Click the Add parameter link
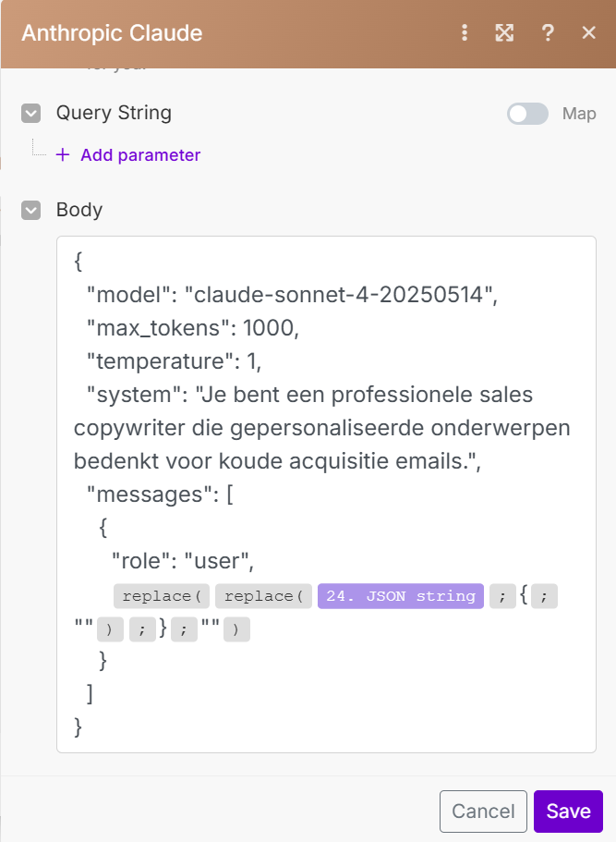The width and height of the screenshot is (616, 842). (x=140, y=155)
